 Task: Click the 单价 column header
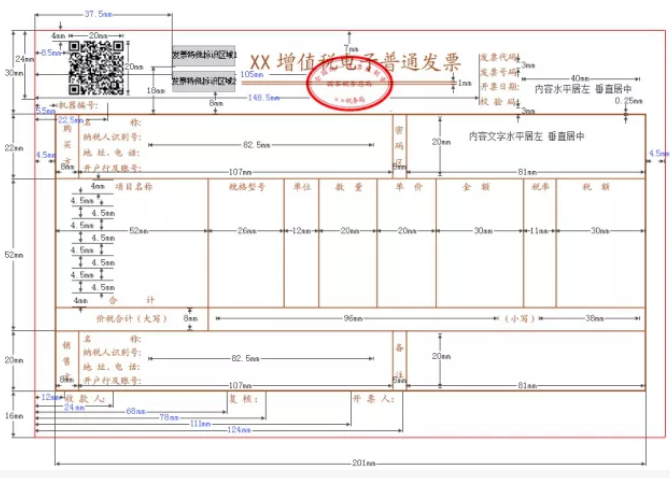click(x=408, y=186)
